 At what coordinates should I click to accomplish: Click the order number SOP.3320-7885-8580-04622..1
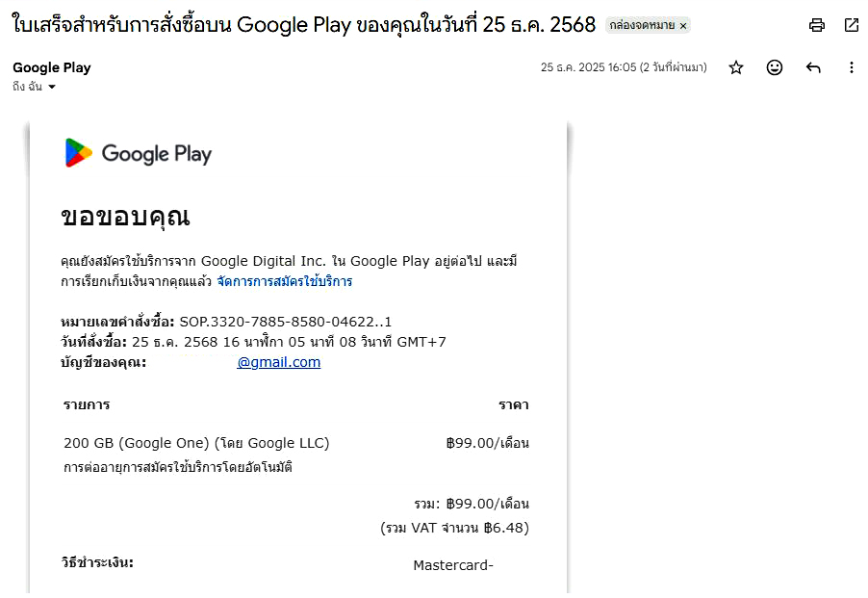285,322
